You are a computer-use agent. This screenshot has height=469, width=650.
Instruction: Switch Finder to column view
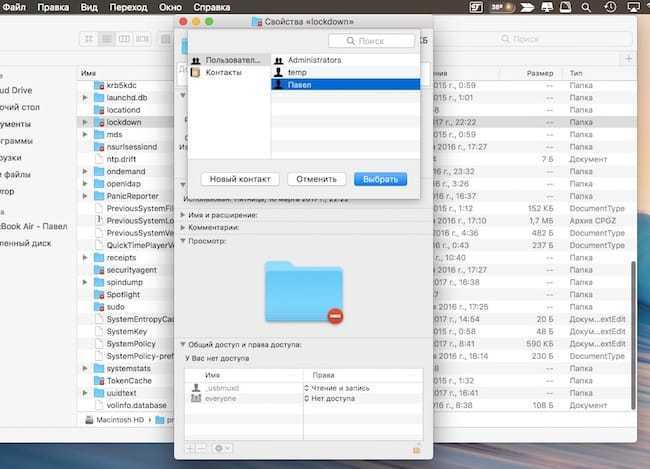click(124, 39)
